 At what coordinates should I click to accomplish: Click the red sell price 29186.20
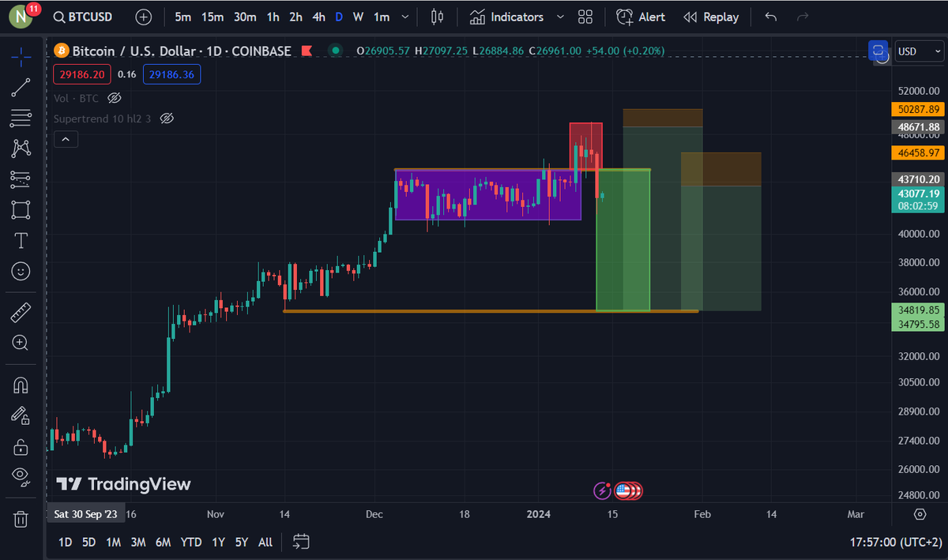82,75
